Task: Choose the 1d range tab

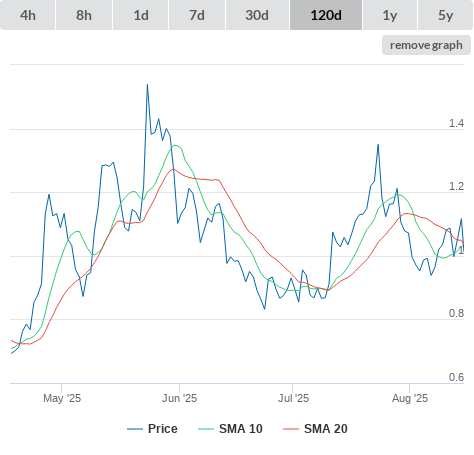Action: [x=141, y=15]
